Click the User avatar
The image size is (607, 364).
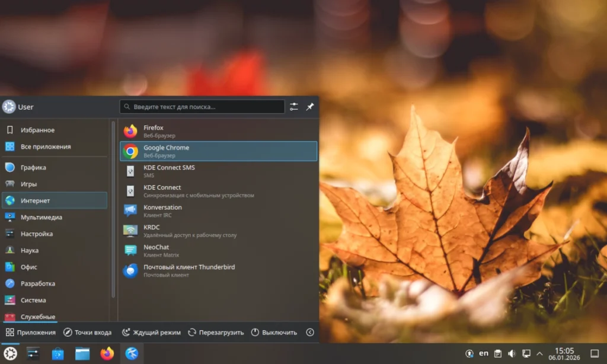8,107
